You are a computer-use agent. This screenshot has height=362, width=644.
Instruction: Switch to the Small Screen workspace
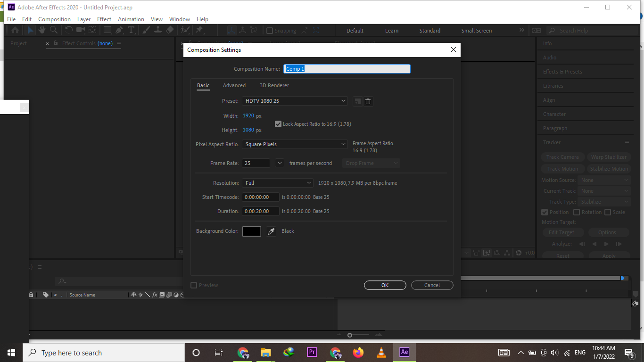click(477, 31)
